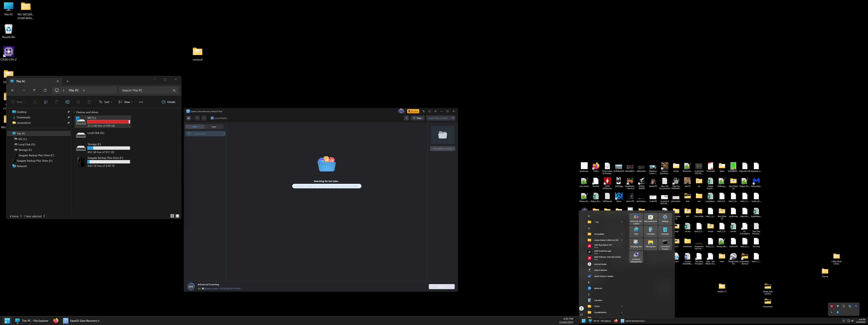
Task: Launch Android Studio from Start app list
Action: click(x=605, y=264)
